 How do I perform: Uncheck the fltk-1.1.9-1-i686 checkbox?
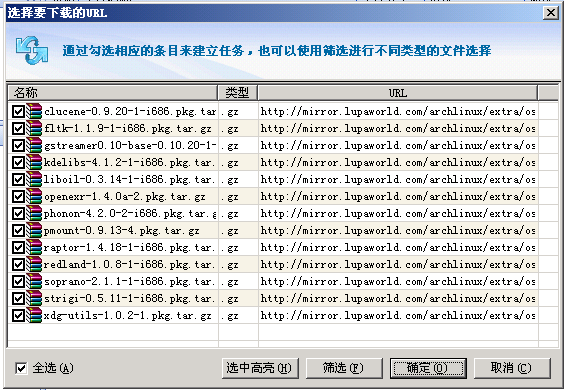(x=18, y=128)
